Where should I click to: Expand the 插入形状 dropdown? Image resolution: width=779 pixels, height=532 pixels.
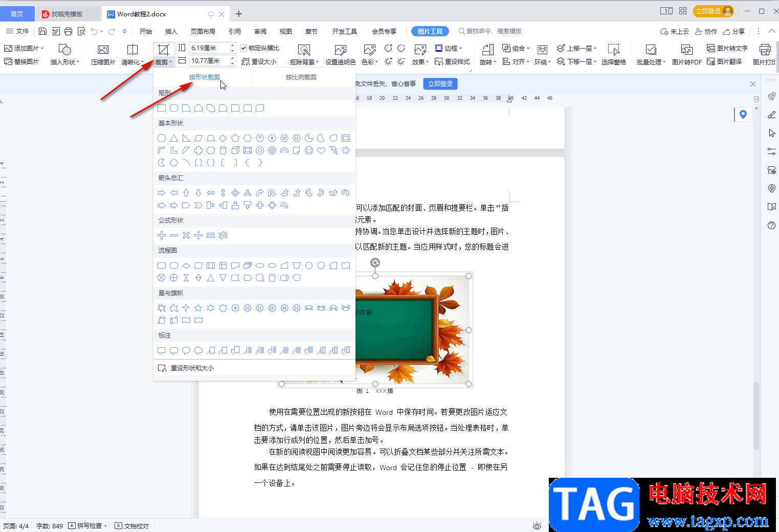coord(78,62)
